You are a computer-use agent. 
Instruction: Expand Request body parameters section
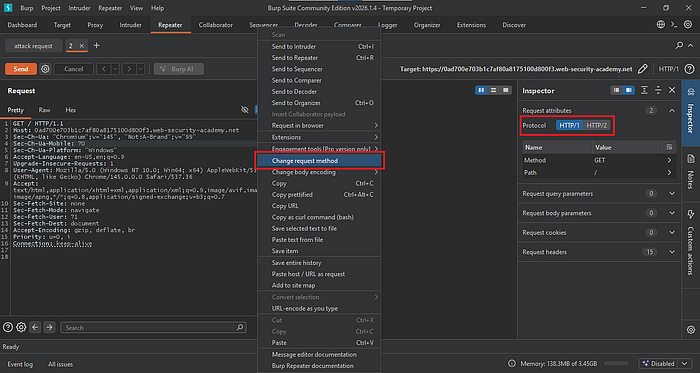tap(672, 213)
